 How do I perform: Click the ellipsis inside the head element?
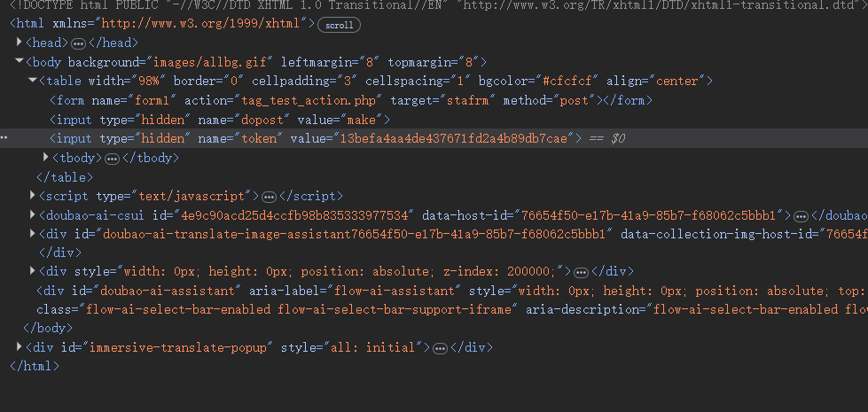(x=78, y=43)
